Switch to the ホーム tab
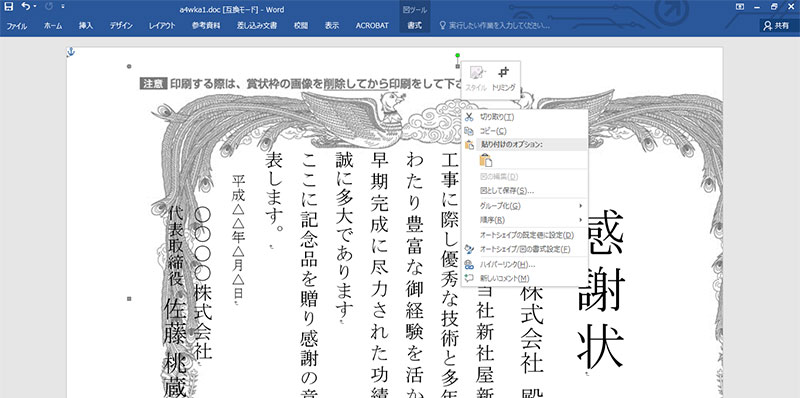 click(x=53, y=26)
